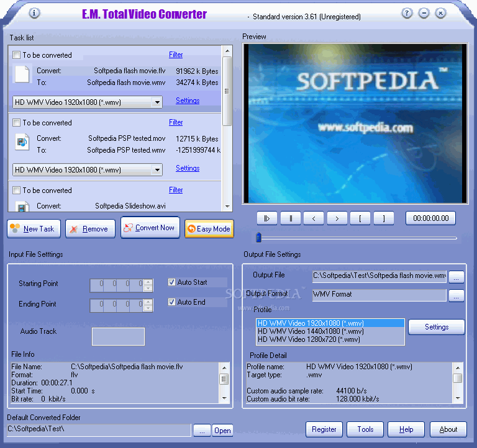The width and height of the screenshot is (477, 448).
Task: Increase the Starting Point spinner value
Action: (148, 282)
